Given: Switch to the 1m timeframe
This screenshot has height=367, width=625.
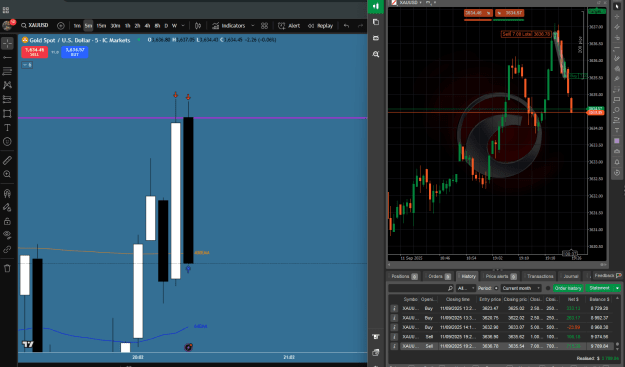Looking at the screenshot, I should pyautogui.click(x=77, y=26).
